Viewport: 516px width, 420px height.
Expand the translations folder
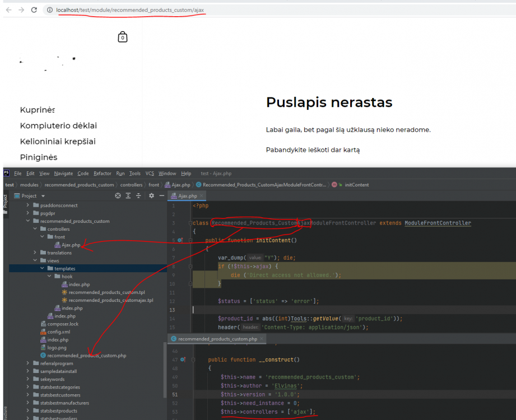point(35,253)
